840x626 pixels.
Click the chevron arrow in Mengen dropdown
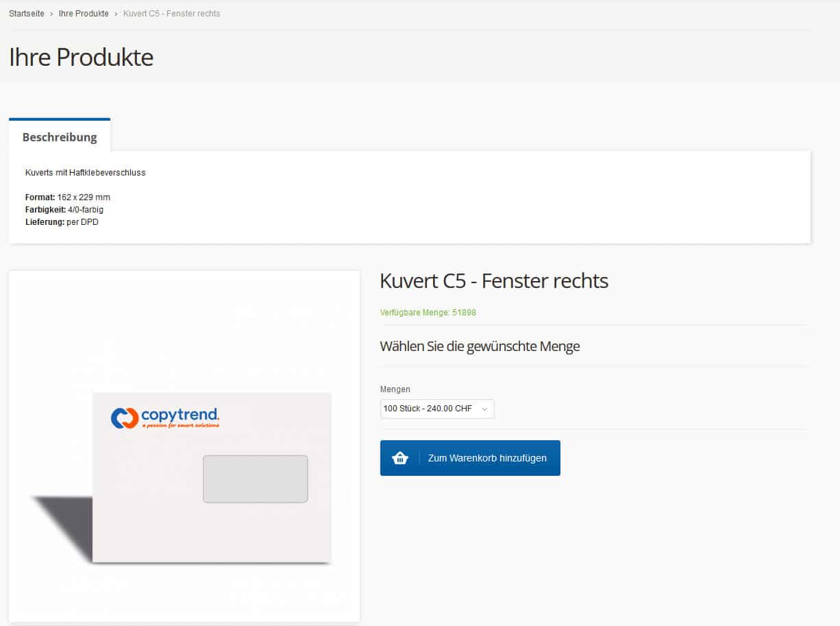pyautogui.click(x=484, y=409)
